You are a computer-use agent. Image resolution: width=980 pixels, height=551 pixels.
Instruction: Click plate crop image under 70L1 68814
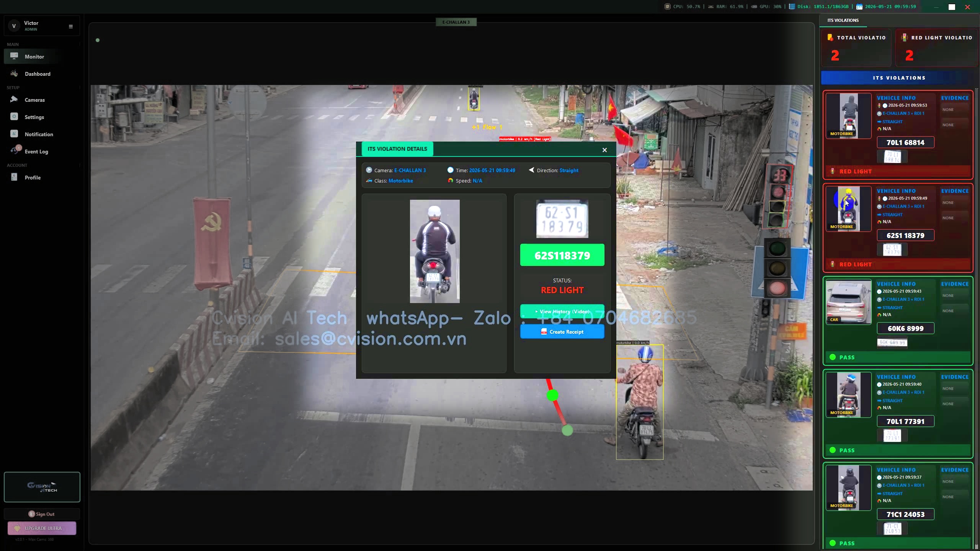[x=892, y=156]
